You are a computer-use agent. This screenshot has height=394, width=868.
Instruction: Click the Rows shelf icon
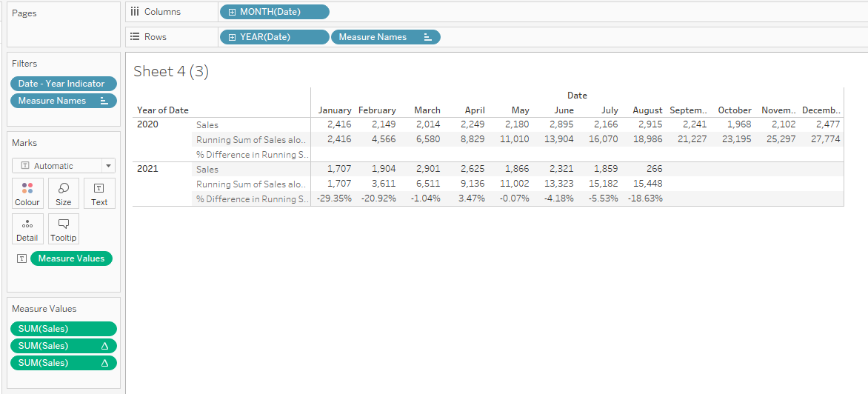[x=134, y=37]
